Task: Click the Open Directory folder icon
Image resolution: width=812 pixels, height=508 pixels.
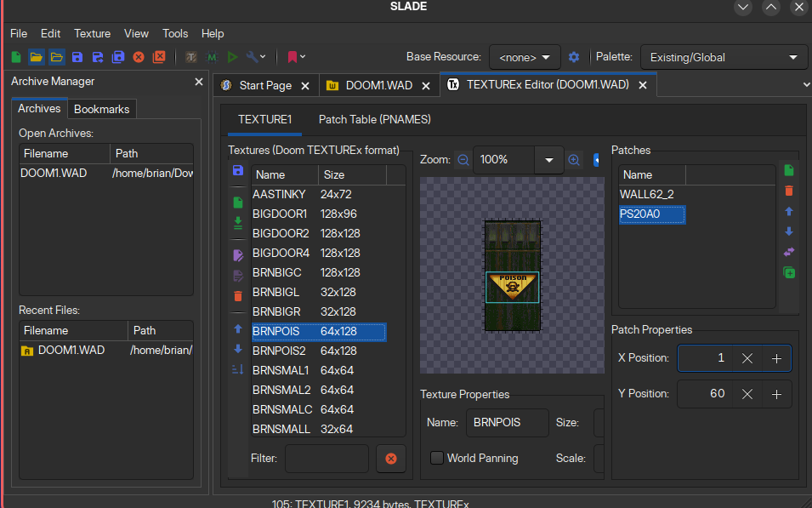Action: [57, 57]
